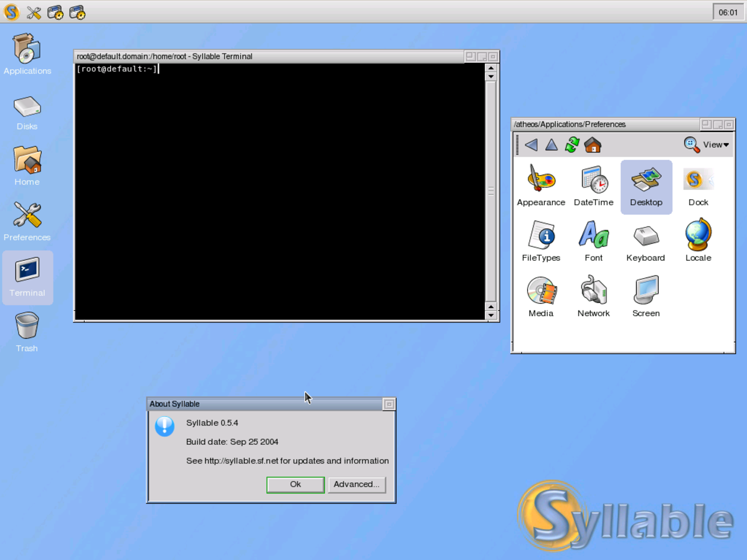Open the Network preferences icon
The height and width of the screenshot is (560, 747).
coord(594,297)
